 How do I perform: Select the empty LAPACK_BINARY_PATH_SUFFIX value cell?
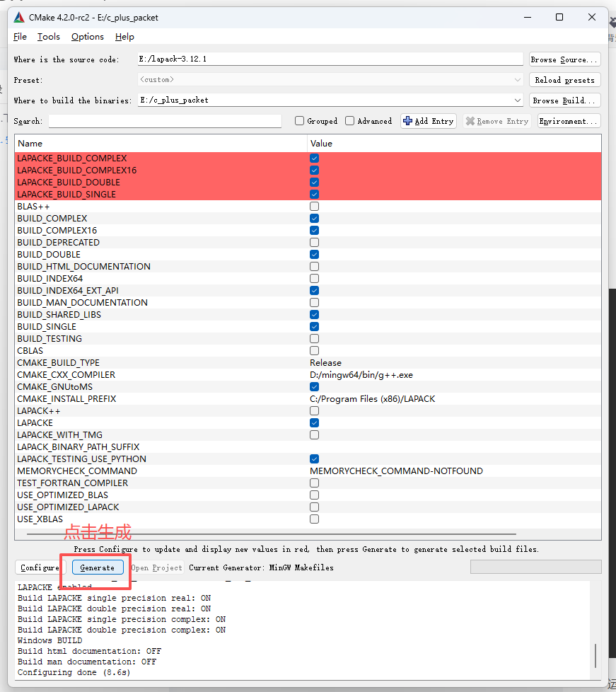coord(454,447)
